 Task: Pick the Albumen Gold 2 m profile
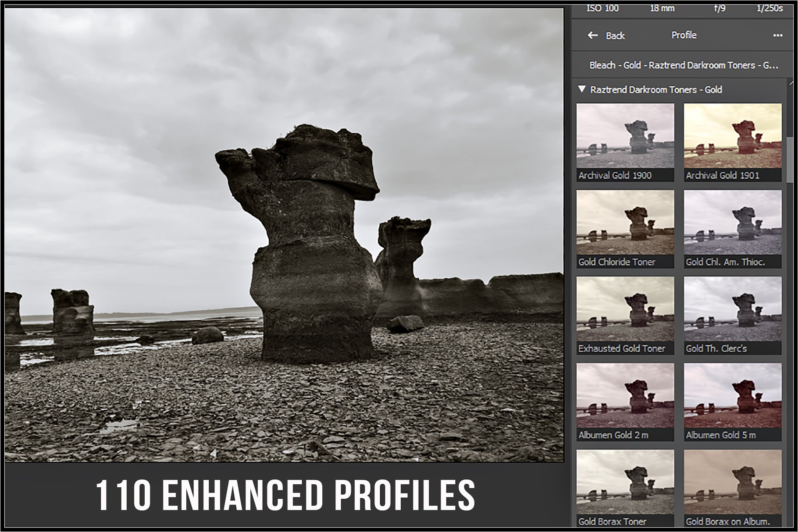625,402
